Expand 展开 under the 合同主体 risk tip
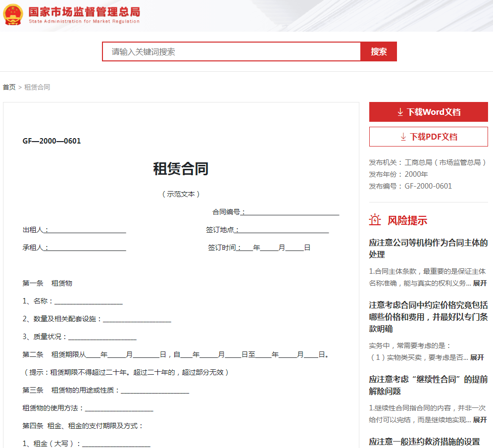493x448 pixels. point(480,283)
